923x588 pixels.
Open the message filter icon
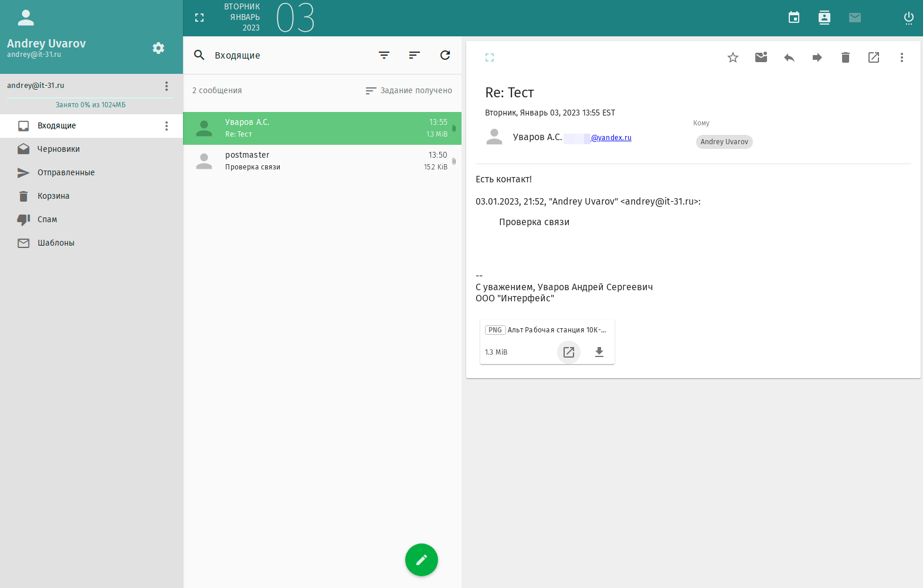click(384, 55)
